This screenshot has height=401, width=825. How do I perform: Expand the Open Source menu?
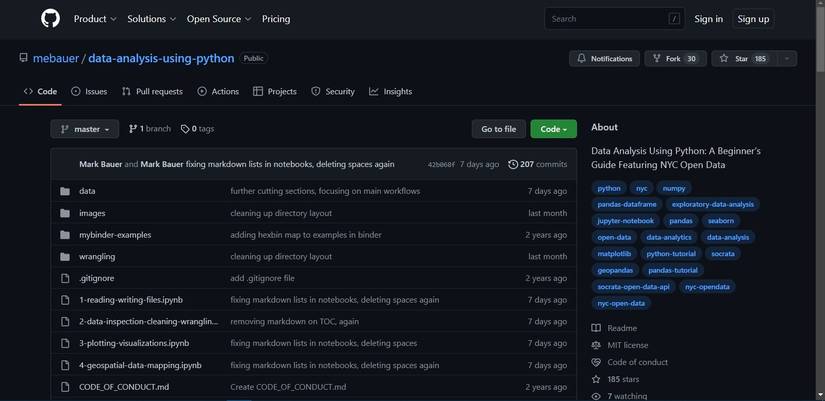point(219,19)
